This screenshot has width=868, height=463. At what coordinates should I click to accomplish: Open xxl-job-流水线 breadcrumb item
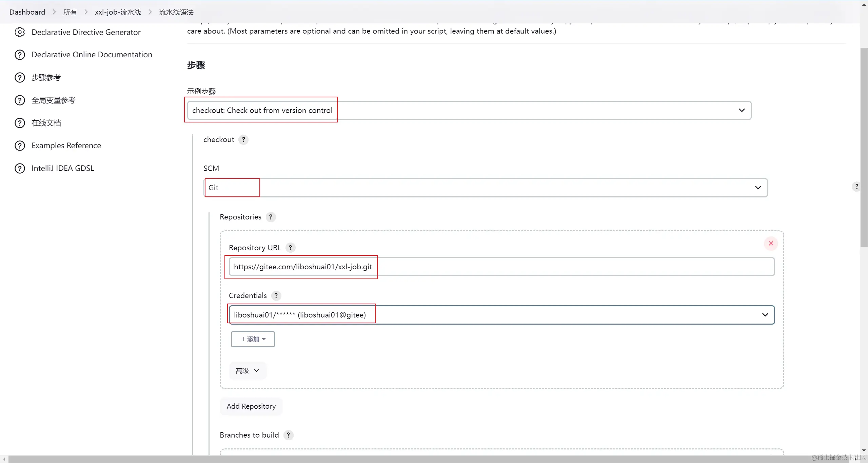coord(118,12)
